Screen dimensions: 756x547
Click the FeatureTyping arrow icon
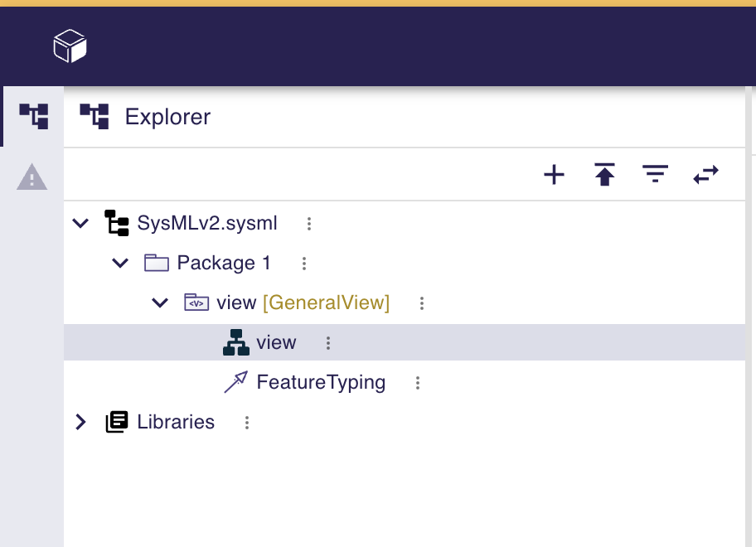(x=237, y=380)
